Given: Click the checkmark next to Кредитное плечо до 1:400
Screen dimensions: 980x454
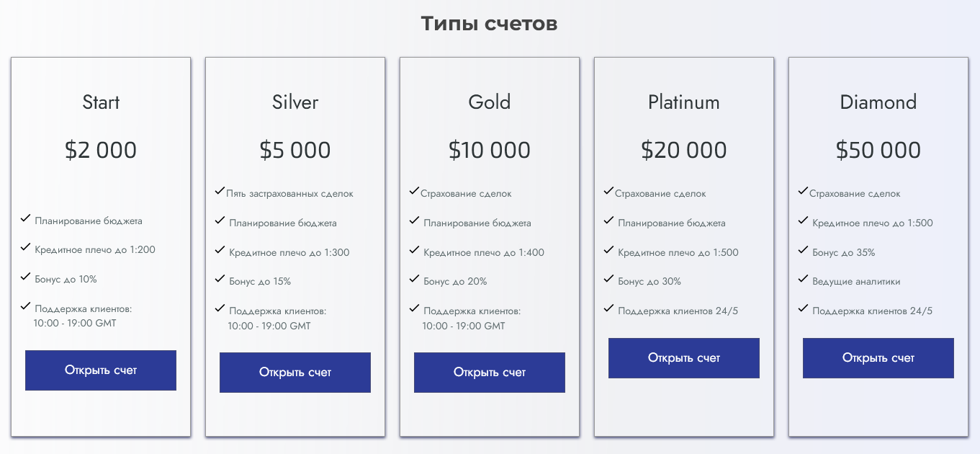Looking at the screenshot, I should (x=415, y=249).
